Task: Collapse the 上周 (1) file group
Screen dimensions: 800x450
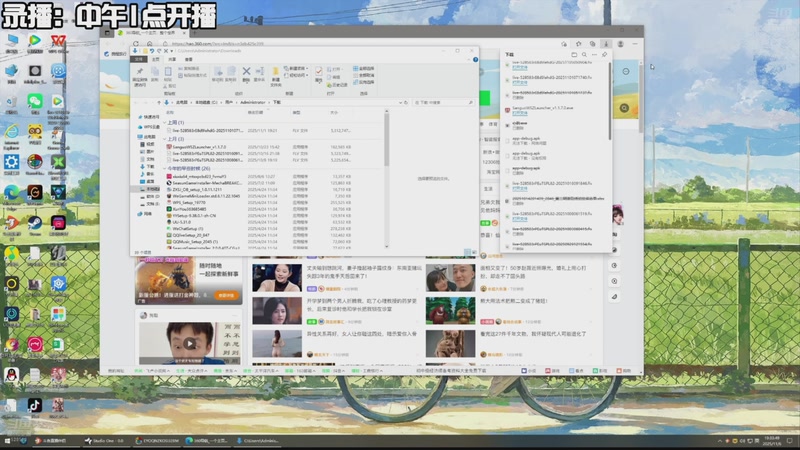Action: 165,122
